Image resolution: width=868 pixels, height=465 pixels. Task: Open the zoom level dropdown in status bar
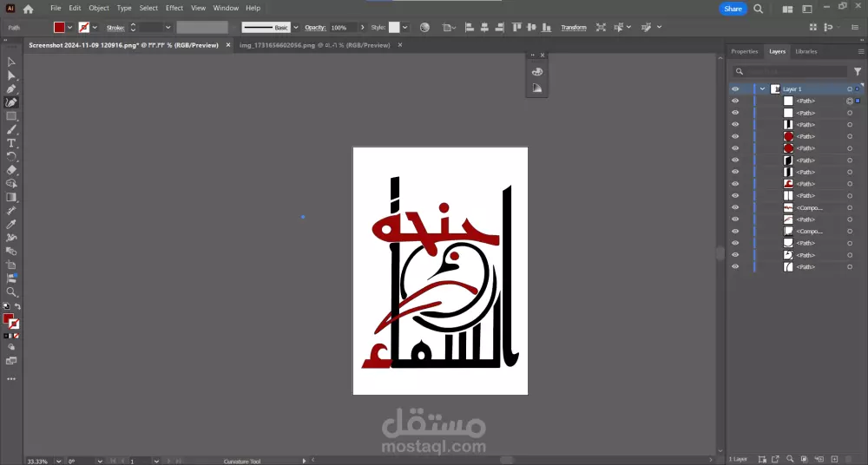pyautogui.click(x=58, y=462)
